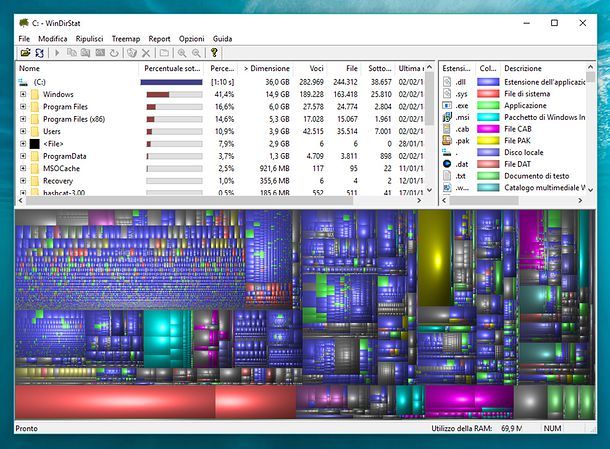Click the Delete permanently X icon
This screenshot has height=449, width=610.
(146, 53)
